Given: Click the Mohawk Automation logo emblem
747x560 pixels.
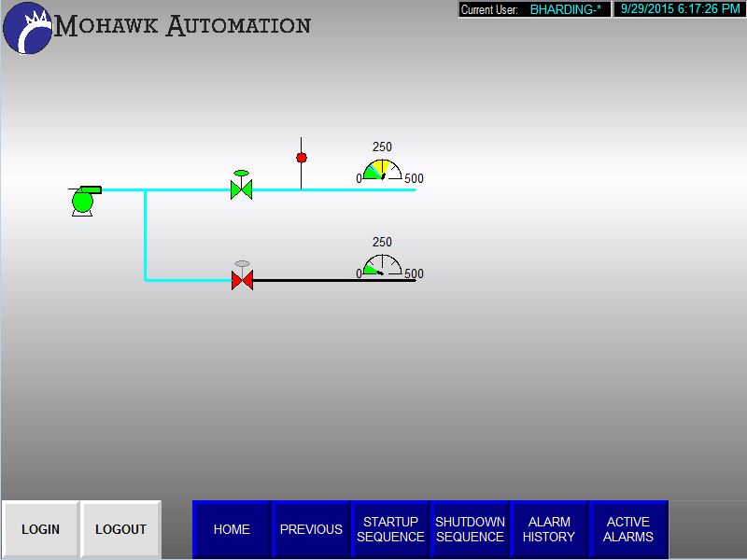Looking at the screenshot, I should click(28, 29).
